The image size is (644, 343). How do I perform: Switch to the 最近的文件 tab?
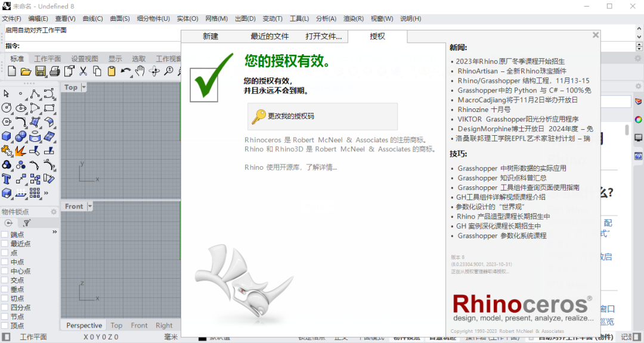point(270,36)
